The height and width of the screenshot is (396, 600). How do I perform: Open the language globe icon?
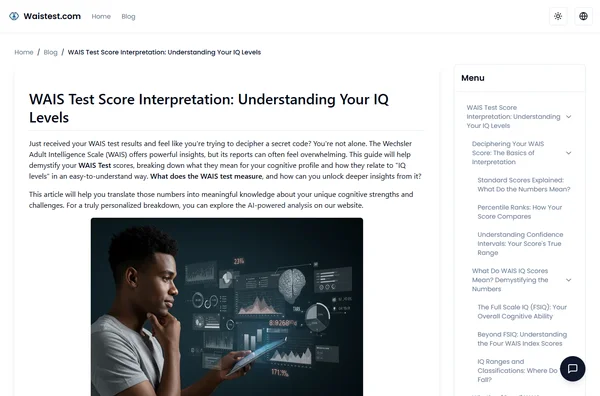click(583, 16)
